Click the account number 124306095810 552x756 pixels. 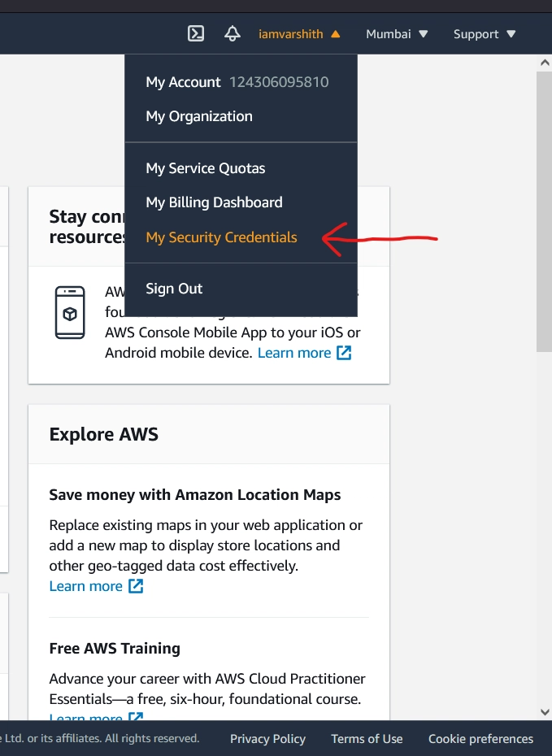(279, 82)
